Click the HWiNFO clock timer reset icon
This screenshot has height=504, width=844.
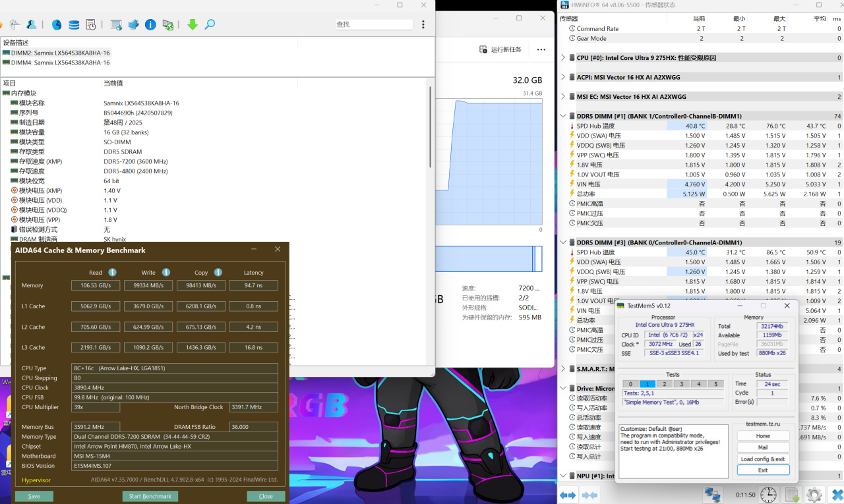(768, 494)
